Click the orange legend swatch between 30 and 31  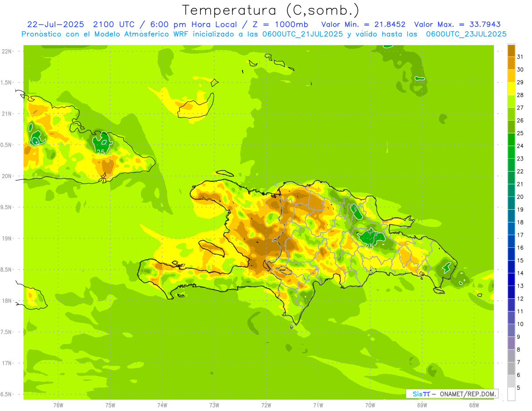511,63
